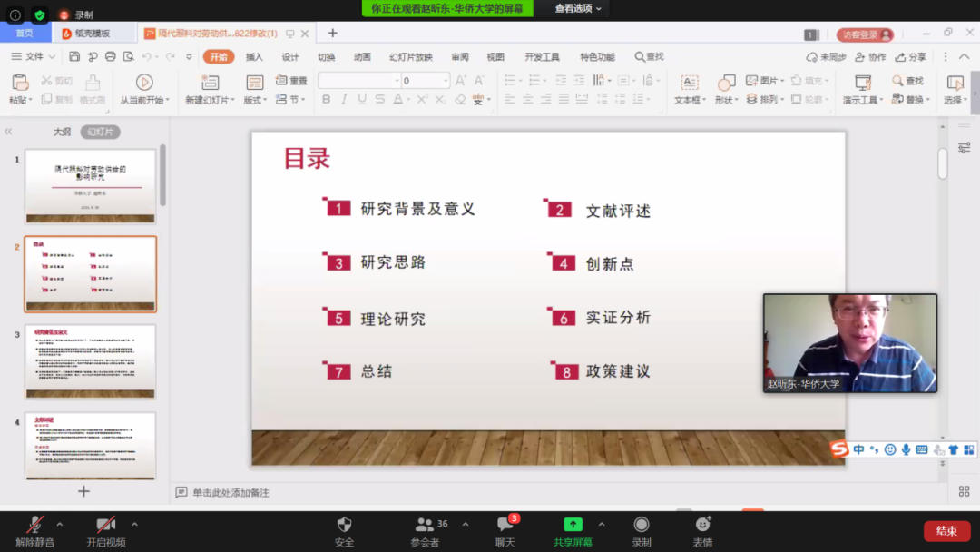This screenshot has height=552, width=980.
Task: Click the red 结束 end meeting button
Action: pos(946,531)
